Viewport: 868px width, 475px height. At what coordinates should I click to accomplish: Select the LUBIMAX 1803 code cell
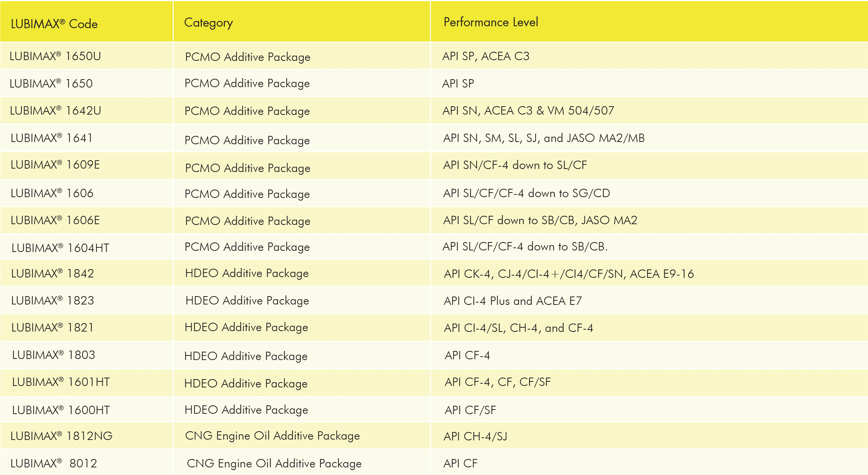86,355
